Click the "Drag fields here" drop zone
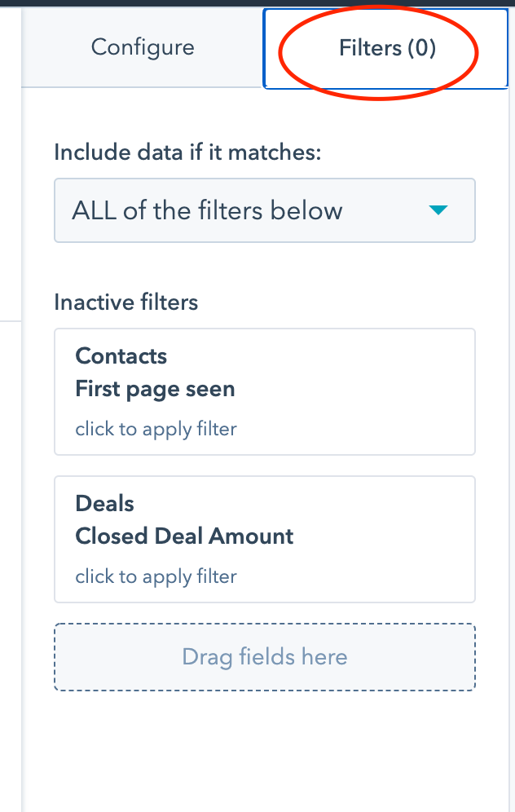 click(x=264, y=657)
